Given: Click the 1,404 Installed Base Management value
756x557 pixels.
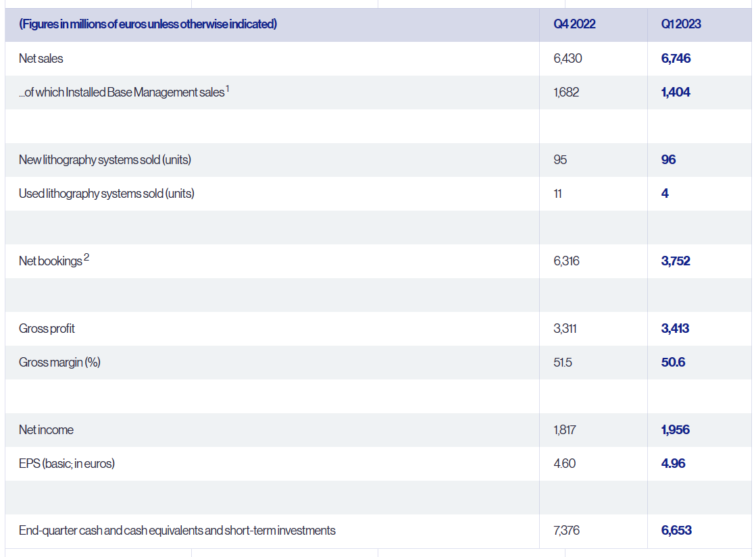Looking at the screenshot, I should (676, 92).
